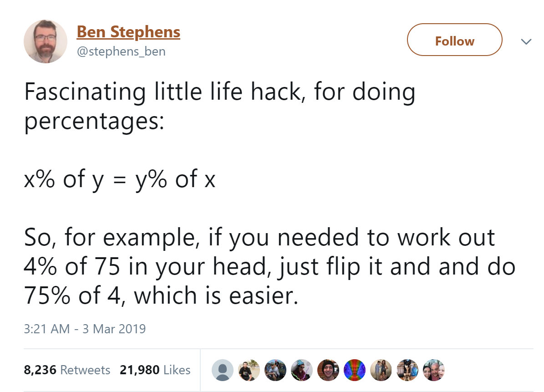Open Ben Stephens' profile picture
The height and width of the screenshot is (392, 544).
(x=46, y=41)
